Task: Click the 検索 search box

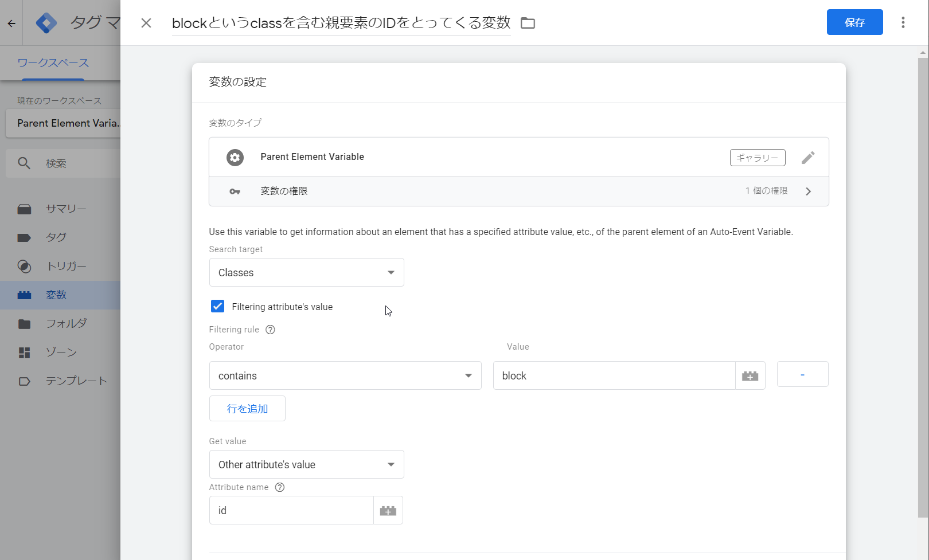Action: [x=63, y=163]
